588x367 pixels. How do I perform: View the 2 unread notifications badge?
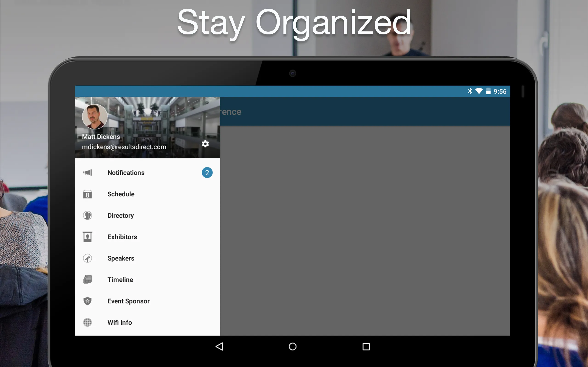coord(207,172)
